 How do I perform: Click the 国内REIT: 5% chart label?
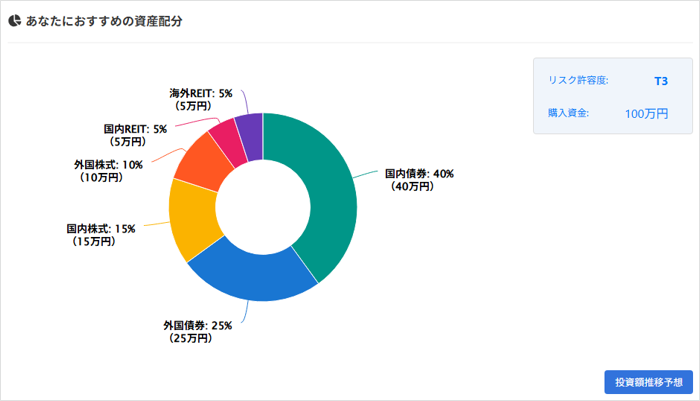tap(135, 129)
